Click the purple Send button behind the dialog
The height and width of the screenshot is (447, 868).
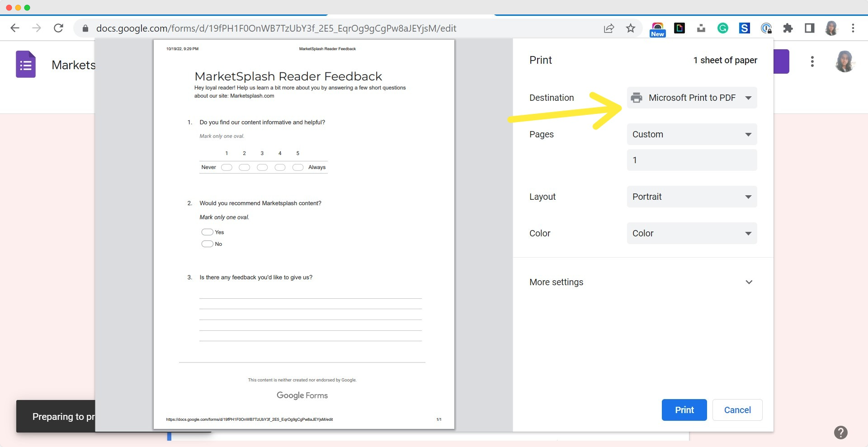point(781,61)
